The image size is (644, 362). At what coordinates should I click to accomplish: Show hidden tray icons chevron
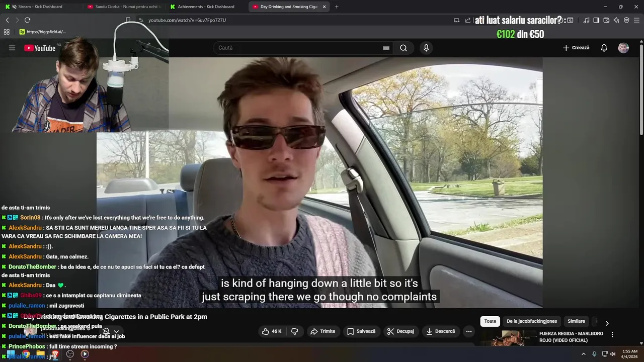coord(584,354)
